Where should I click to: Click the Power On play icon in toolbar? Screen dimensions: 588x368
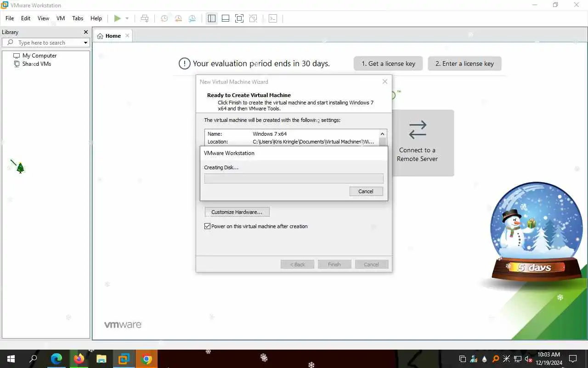click(118, 18)
